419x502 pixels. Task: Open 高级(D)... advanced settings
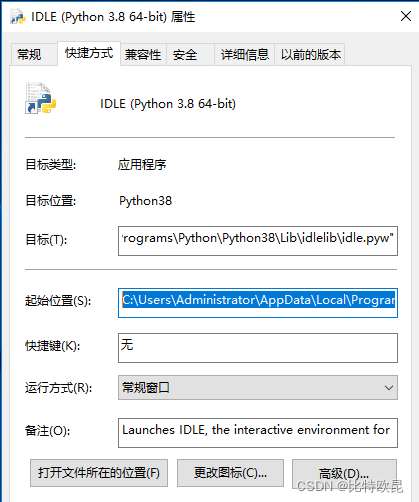click(x=344, y=473)
